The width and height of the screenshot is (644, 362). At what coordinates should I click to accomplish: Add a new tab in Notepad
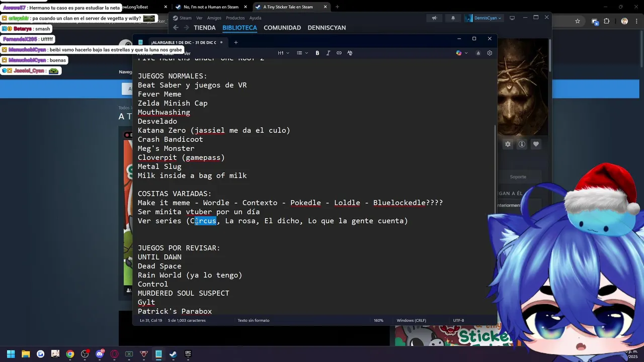[235, 42]
